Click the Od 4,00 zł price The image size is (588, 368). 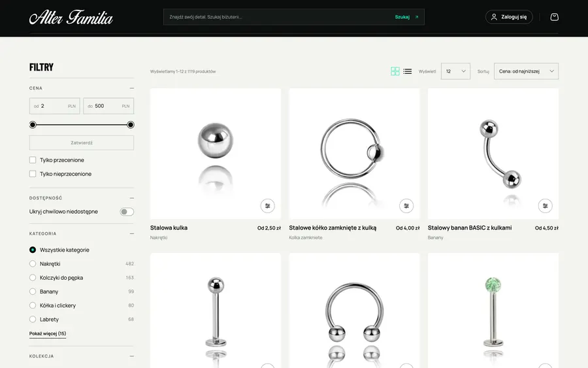408,228
